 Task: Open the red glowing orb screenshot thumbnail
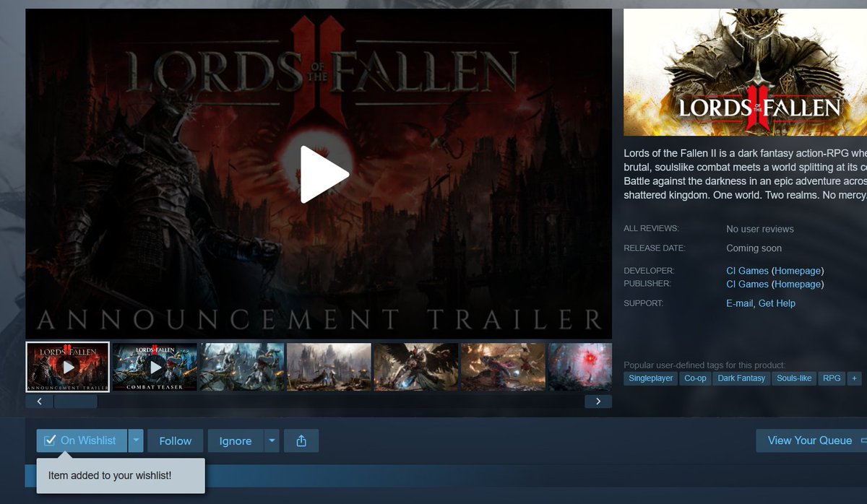pos(579,367)
